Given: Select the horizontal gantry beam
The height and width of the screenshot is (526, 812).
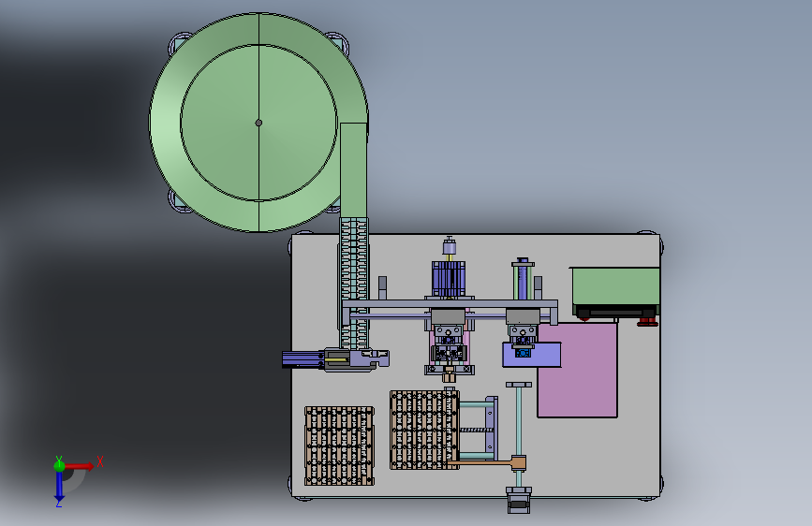Looking at the screenshot, I should click(450, 304).
